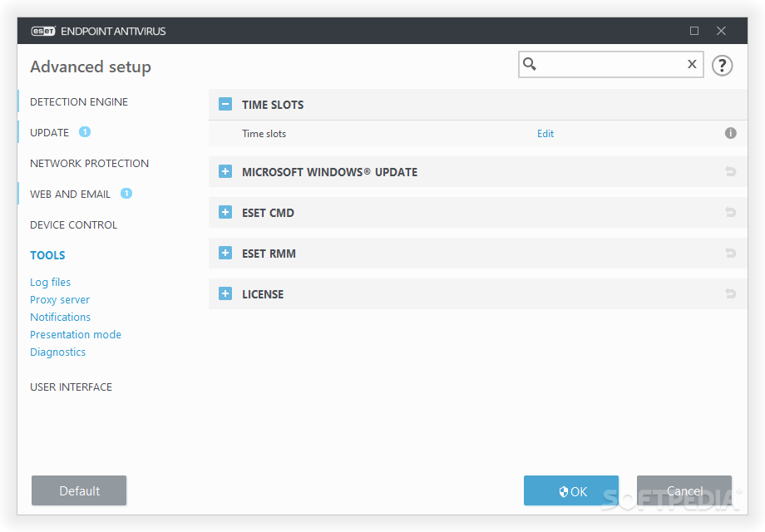This screenshot has width=765, height=532.
Task: Revert License section to default
Action: [x=730, y=293]
